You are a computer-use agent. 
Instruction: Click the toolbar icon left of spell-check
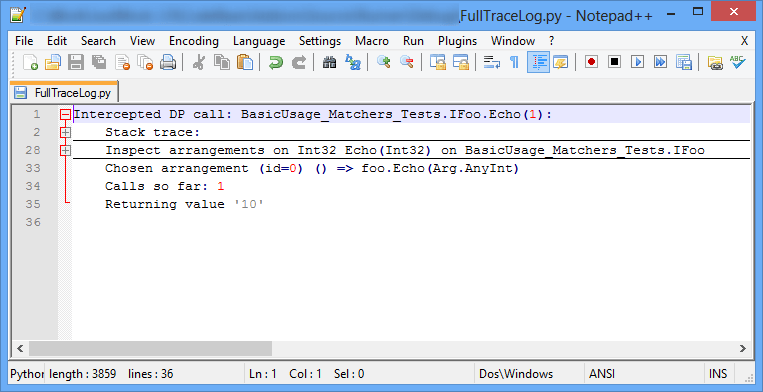tap(715, 62)
